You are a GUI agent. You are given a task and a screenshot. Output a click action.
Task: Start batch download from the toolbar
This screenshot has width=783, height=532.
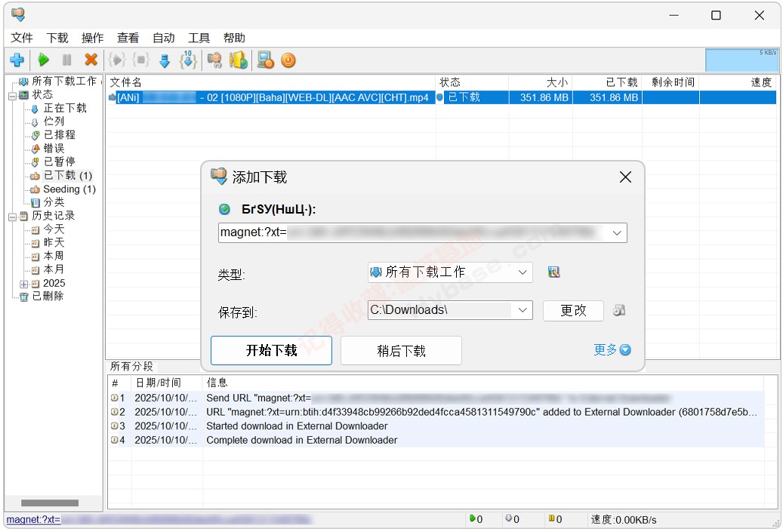(x=116, y=60)
